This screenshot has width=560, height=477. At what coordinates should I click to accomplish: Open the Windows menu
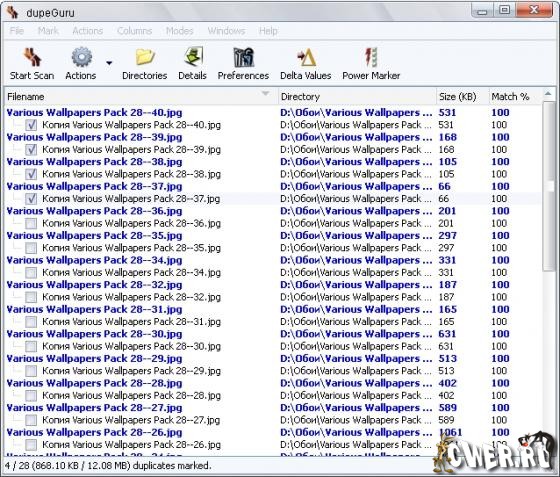[226, 31]
